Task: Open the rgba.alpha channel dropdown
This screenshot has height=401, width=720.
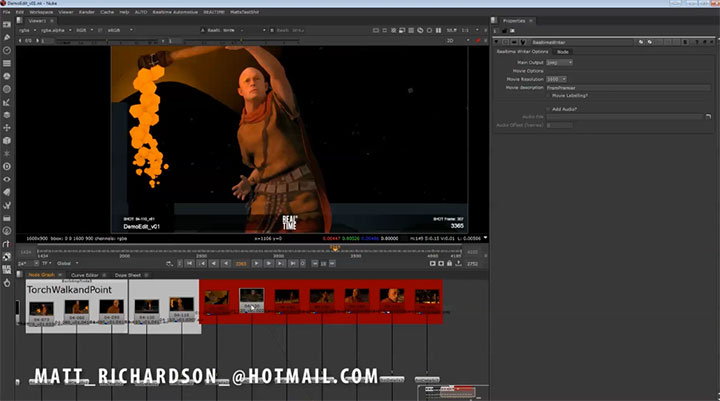Action: click(56, 30)
